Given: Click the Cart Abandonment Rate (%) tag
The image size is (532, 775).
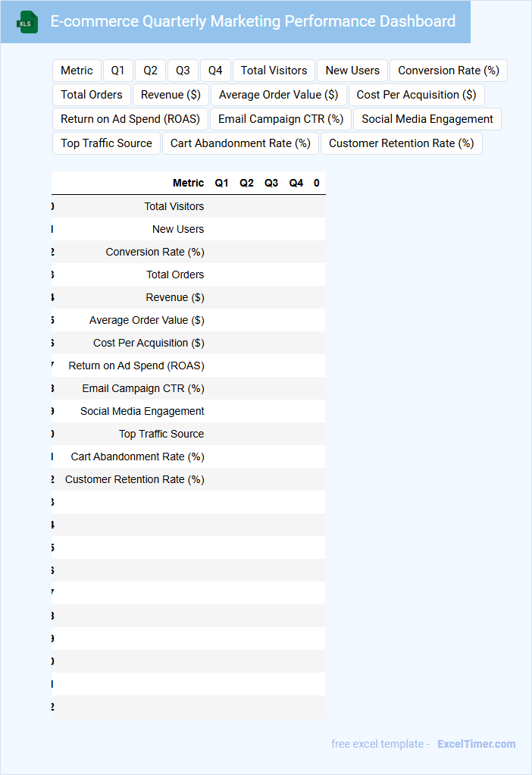Looking at the screenshot, I should [x=240, y=143].
